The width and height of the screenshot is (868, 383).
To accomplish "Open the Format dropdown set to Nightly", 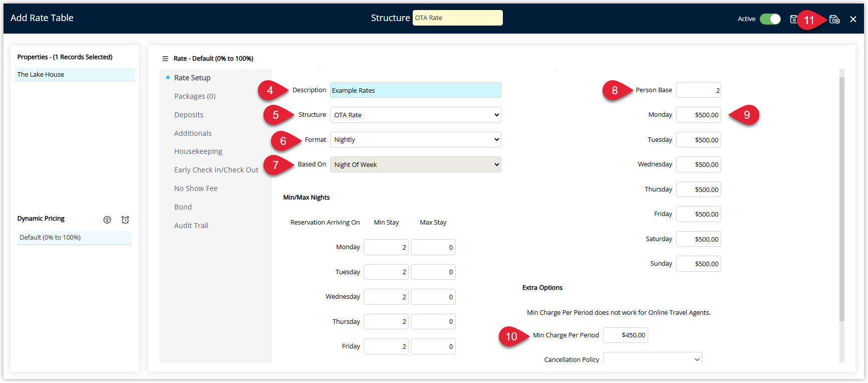I will pos(416,139).
